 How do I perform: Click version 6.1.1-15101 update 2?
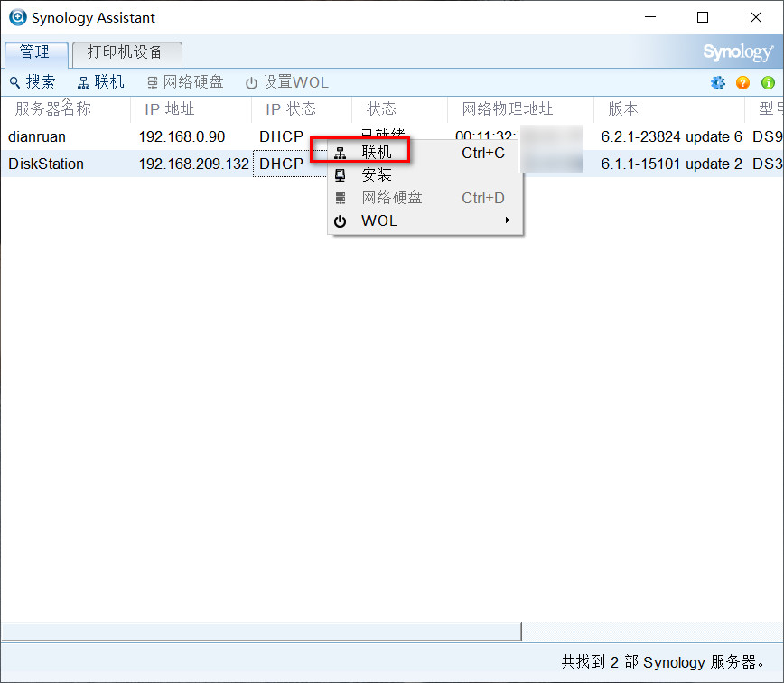point(671,164)
